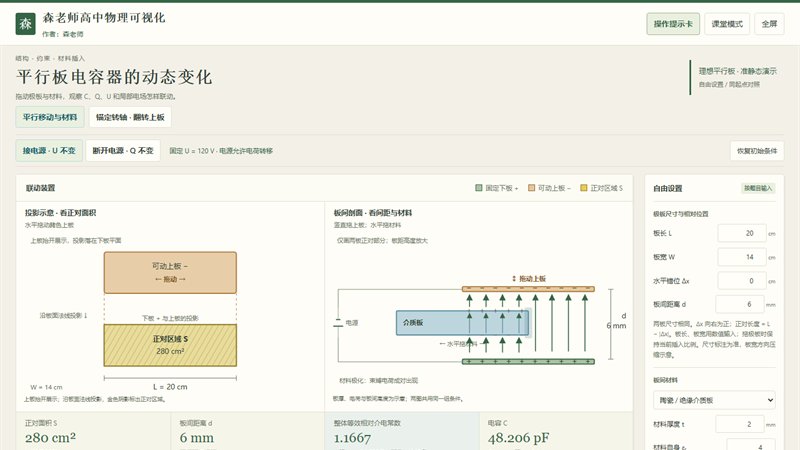The image size is (800, 450).
Task: Click the 电容 C 48.206 pF readout
Action: click(x=556, y=431)
